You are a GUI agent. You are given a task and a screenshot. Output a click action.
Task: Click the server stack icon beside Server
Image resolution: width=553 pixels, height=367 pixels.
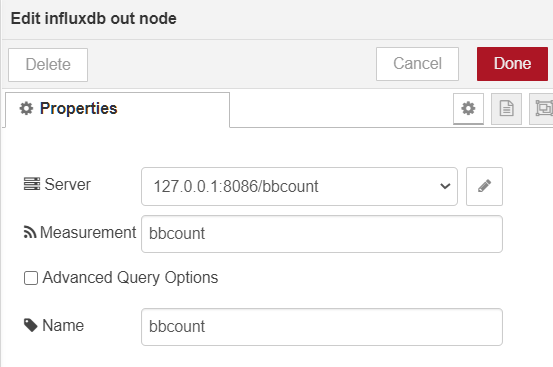32,184
